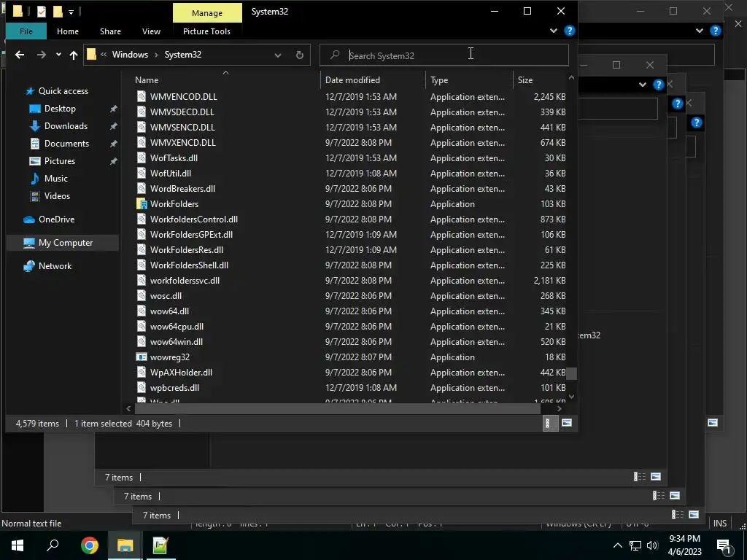
Task: Click pin icon next to Pictures
Action: coord(113,161)
